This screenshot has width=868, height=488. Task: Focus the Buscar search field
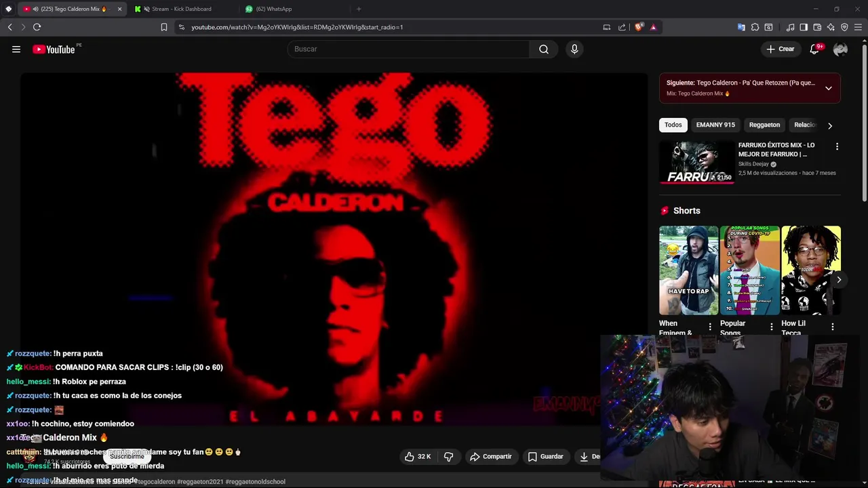click(408, 49)
